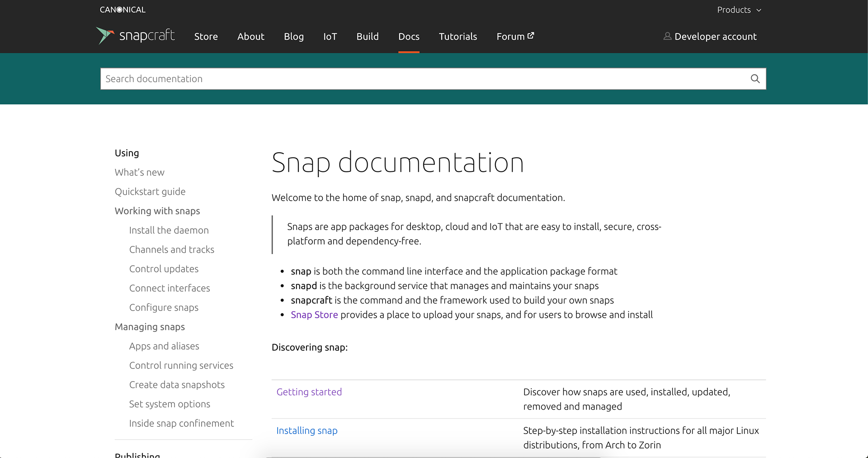Click 'Step-by-step installation instructions' description
This screenshot has width=868, height=458.
641,438
